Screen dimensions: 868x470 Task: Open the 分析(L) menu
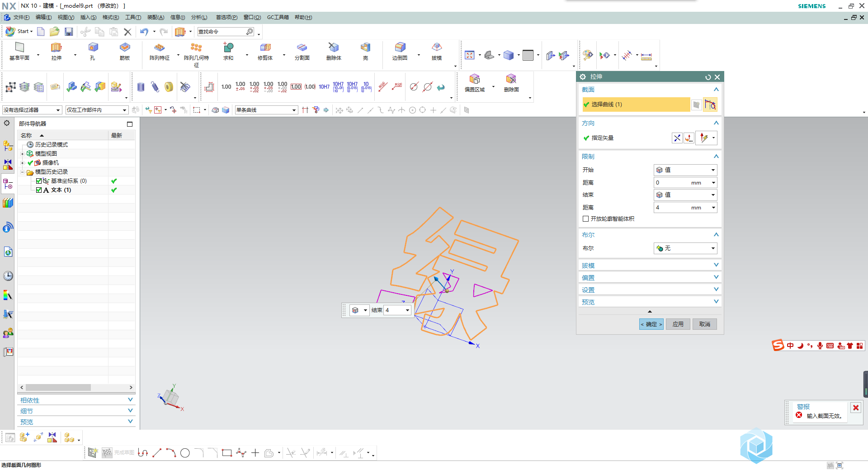pyautogui.click(x=199, y=17)
